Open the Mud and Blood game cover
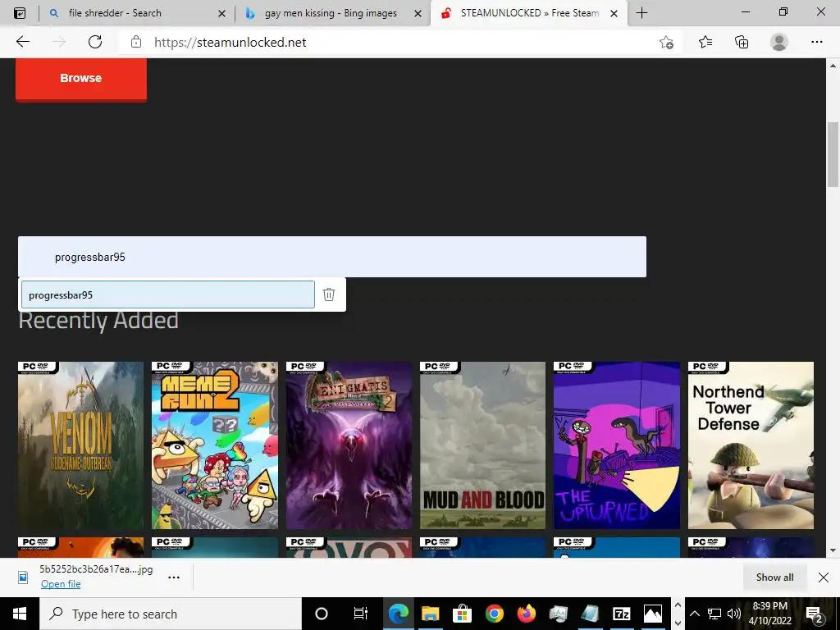The width and height of the screenshot is (840, 630). (x=482, y=445)
